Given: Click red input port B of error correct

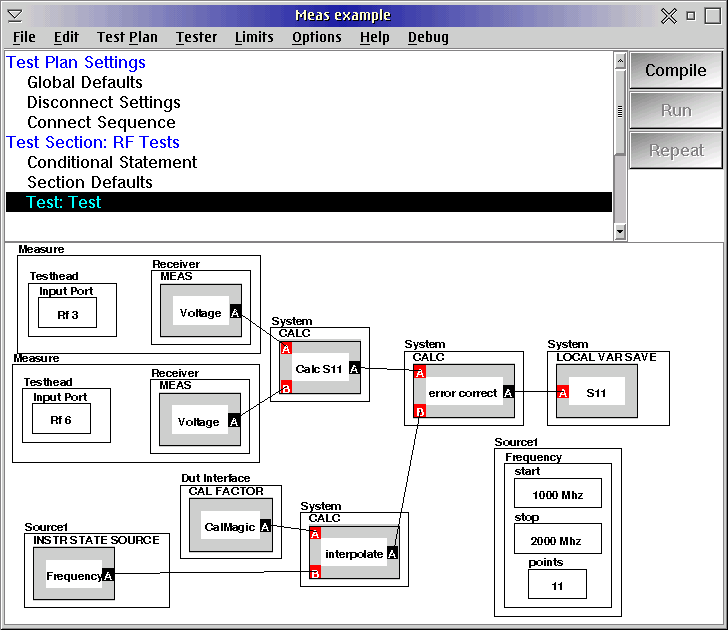Looking at the screenshot, I should coord(420,411).
